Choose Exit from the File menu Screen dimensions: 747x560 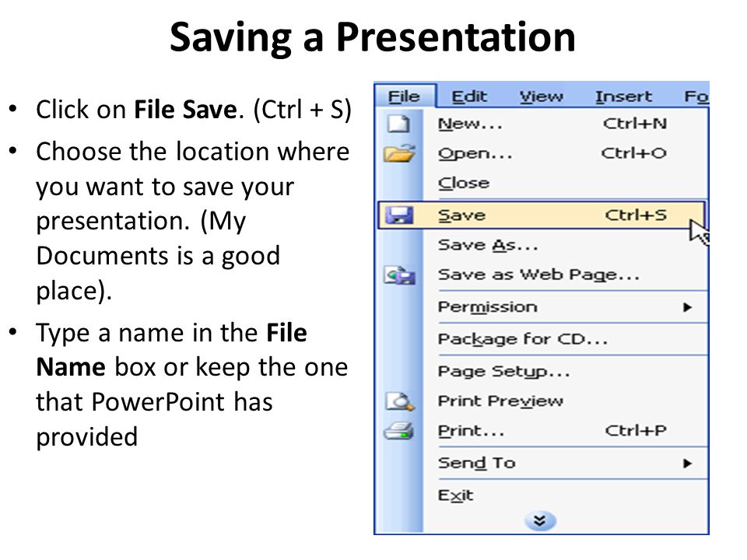tap(456, 495)
